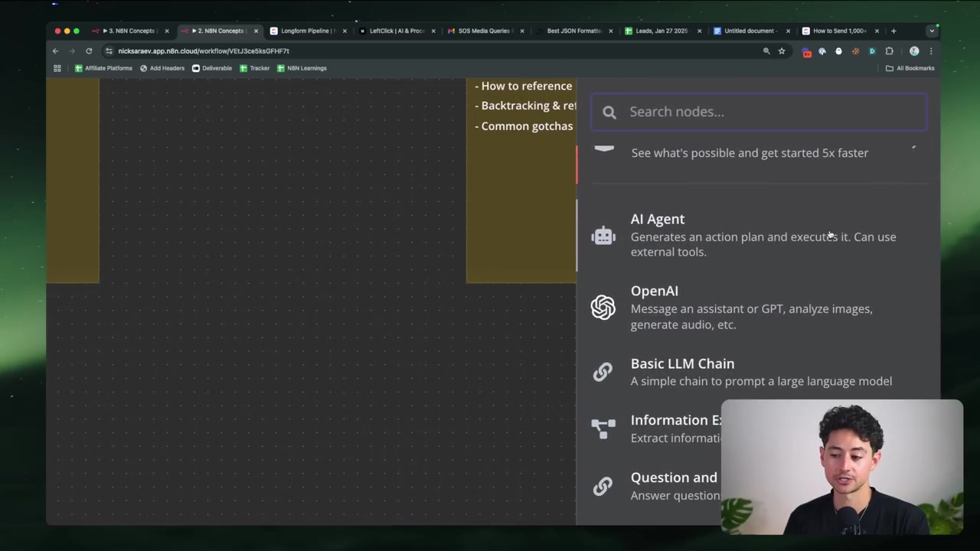Open 'See what's possible and get started' item
The image size is (980, 551).
click(x=750, y=153)
